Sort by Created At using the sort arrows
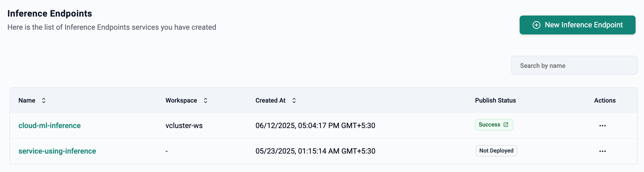The width and height of the screenshot is (644, 172). click(x=294, y=100)
